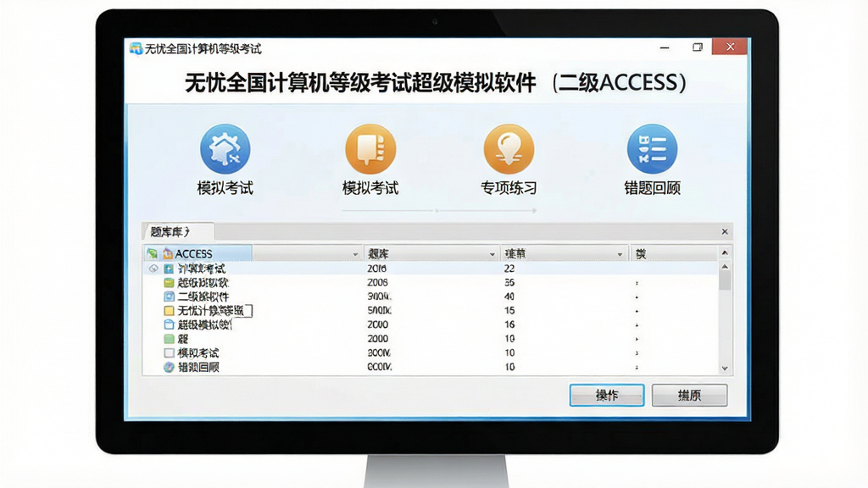The image size is (868, 488).
Task: Sort by the 题库 column header
Action: (x=431, y=254)
